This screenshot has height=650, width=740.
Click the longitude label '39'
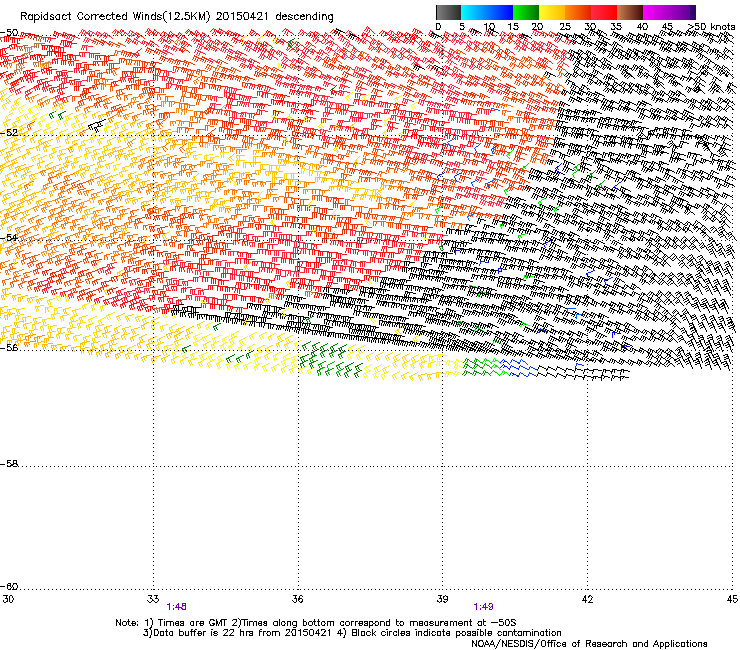(442, 599)
